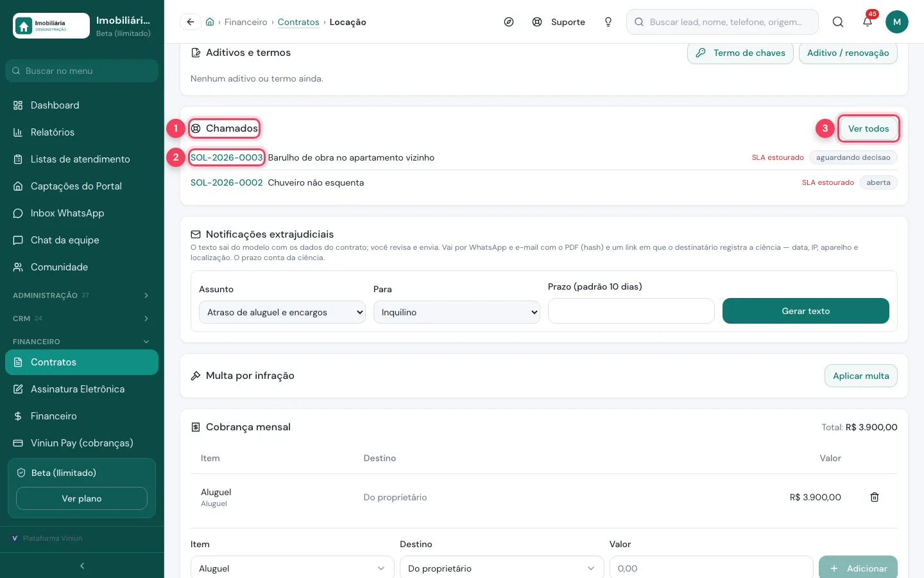Open the user avatar M menu
The width and height of the screenshot is (924, 578).
click(897, 22)
